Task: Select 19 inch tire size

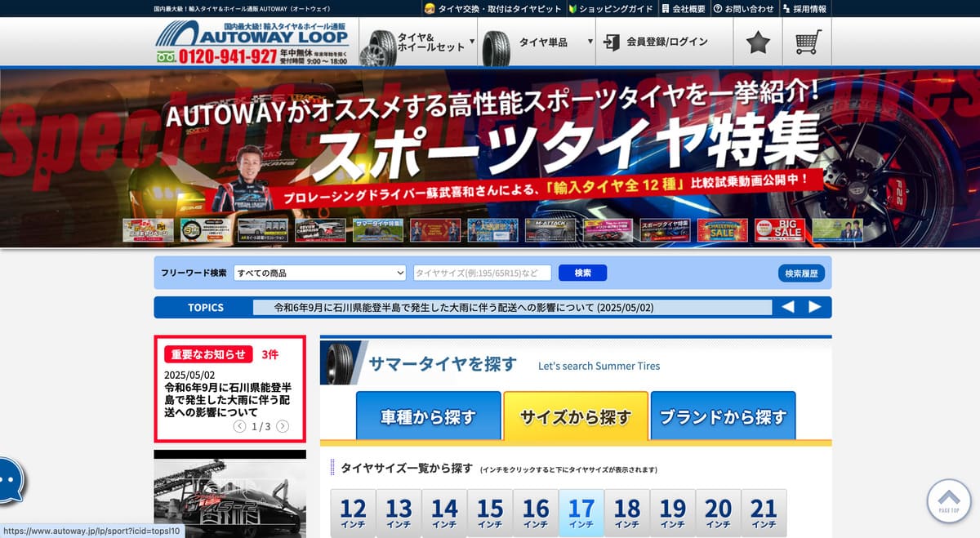Action: click(x=673, y=513)
